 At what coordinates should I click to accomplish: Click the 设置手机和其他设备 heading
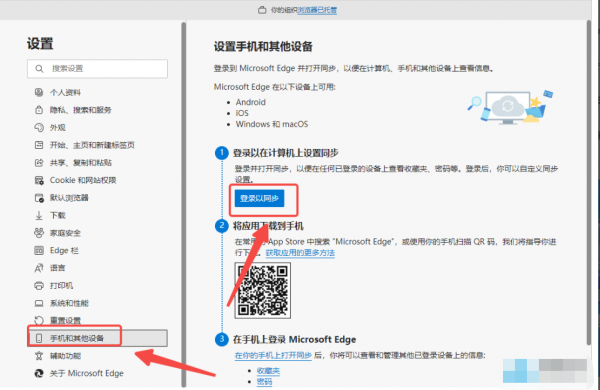pyautogui.click(x=263, y=47)
